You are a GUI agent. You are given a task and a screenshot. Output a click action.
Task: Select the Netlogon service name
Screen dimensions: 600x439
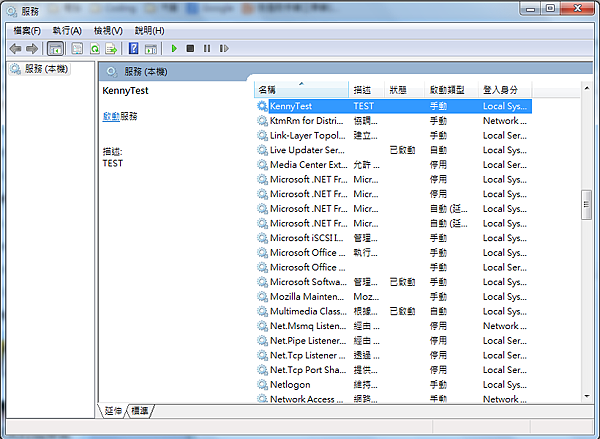point(290,385)
